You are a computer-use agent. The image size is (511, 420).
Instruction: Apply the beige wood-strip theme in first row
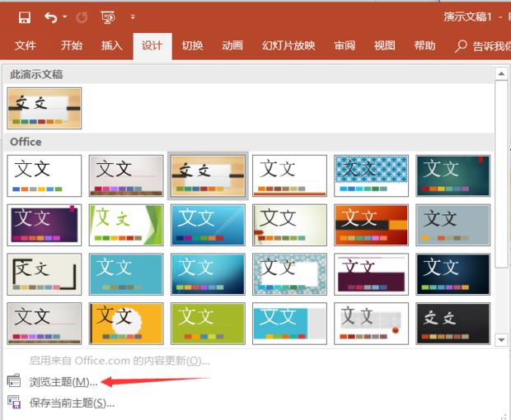point(126,175)
